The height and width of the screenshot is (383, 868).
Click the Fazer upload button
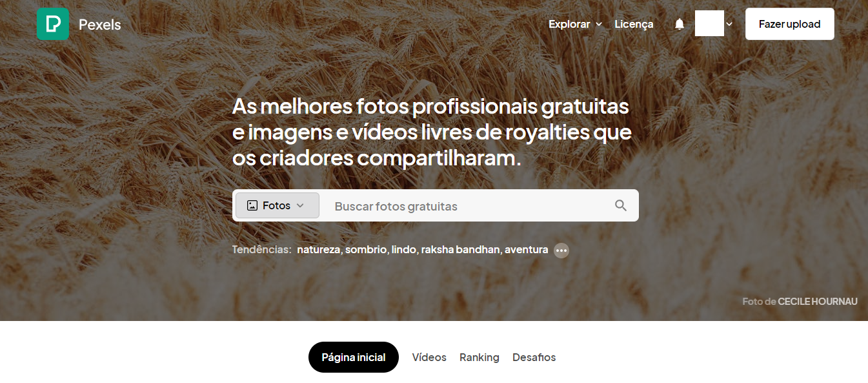coord(789,23)
